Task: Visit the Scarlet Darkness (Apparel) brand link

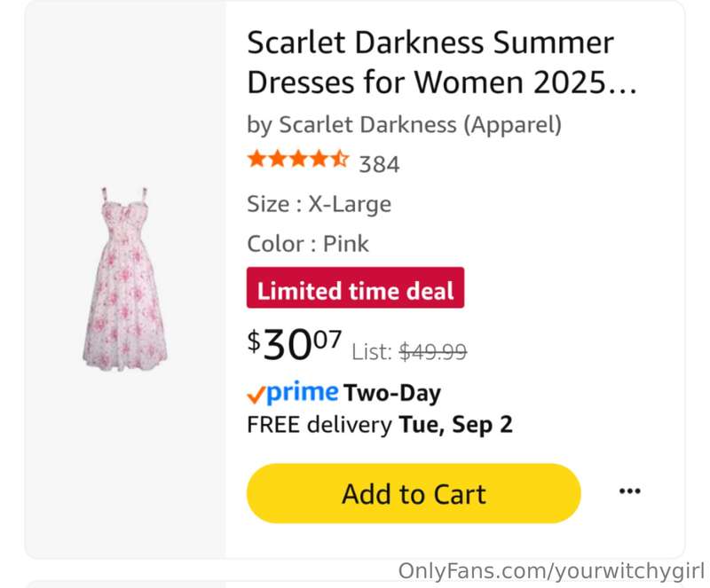Action: coord(420,124)
